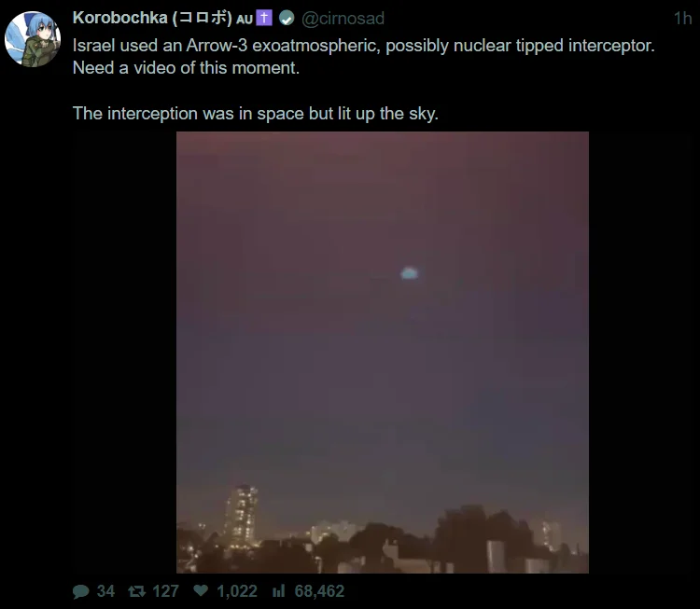This screenshot has width=700, height=609.
Task: Open the 1h timestamp permalink
Action: [682, 19]
